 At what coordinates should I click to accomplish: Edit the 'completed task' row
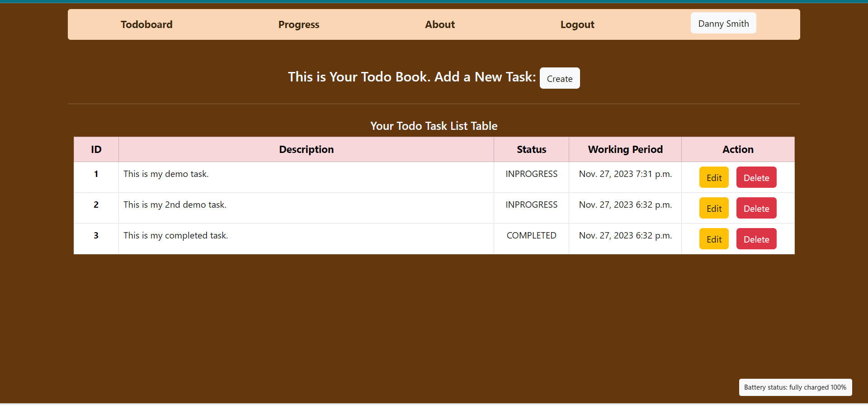click(x=714, y=239)
